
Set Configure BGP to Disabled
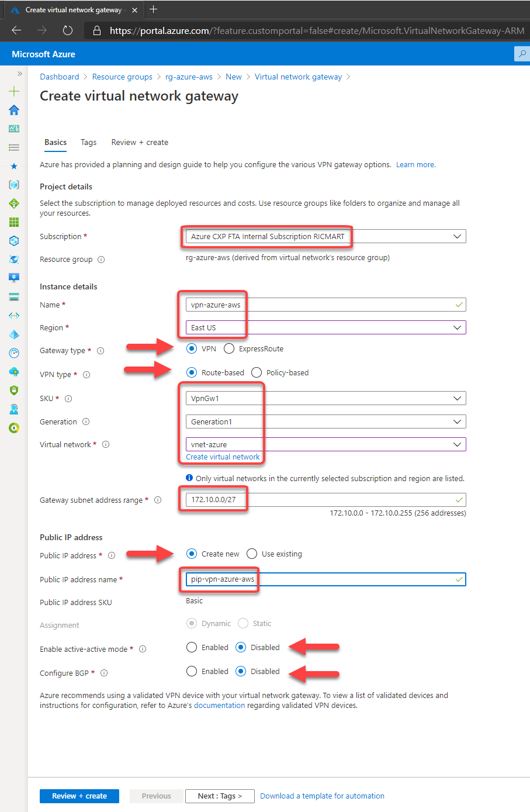click(241, 671)
